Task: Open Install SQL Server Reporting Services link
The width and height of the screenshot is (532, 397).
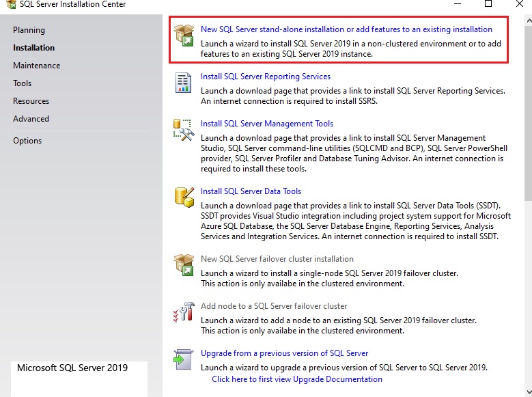Action: (x=266, y=77)
